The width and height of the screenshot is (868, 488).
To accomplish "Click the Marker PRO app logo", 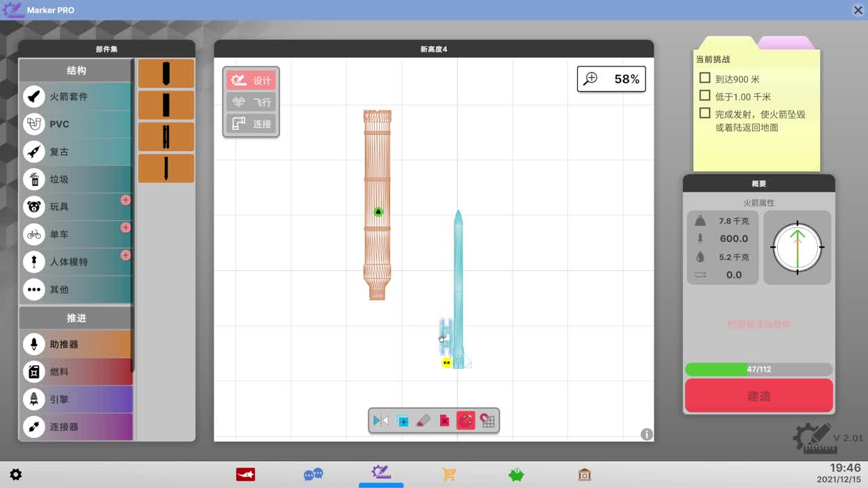I will [x=13, y=10].
